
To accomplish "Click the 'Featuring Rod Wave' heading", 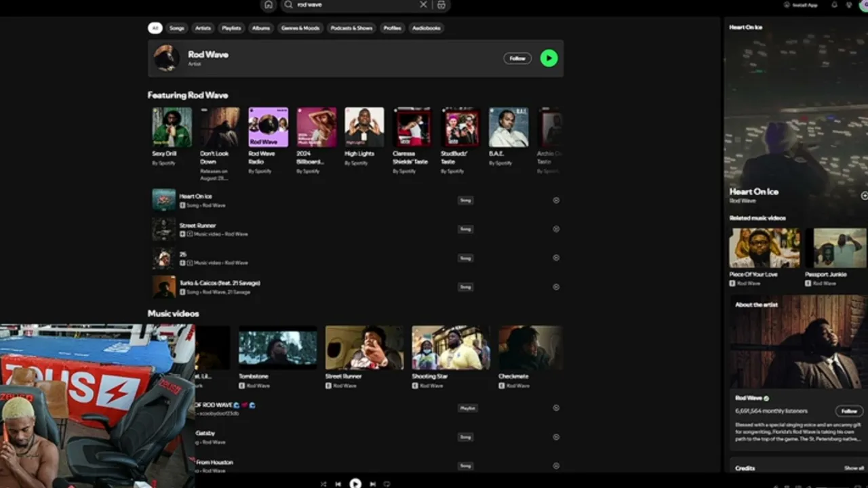I will pos(188,96).
